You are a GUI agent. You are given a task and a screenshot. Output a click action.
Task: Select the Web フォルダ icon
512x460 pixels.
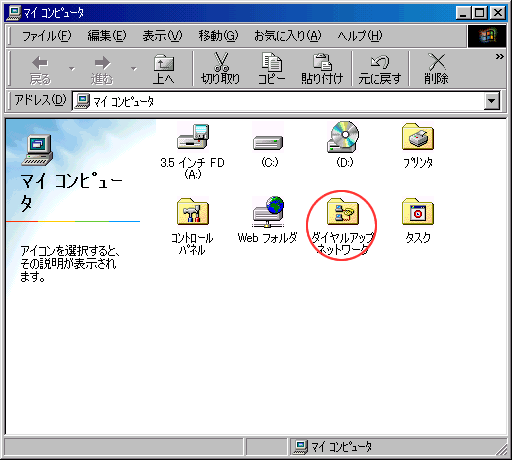(x=268, y=212)
